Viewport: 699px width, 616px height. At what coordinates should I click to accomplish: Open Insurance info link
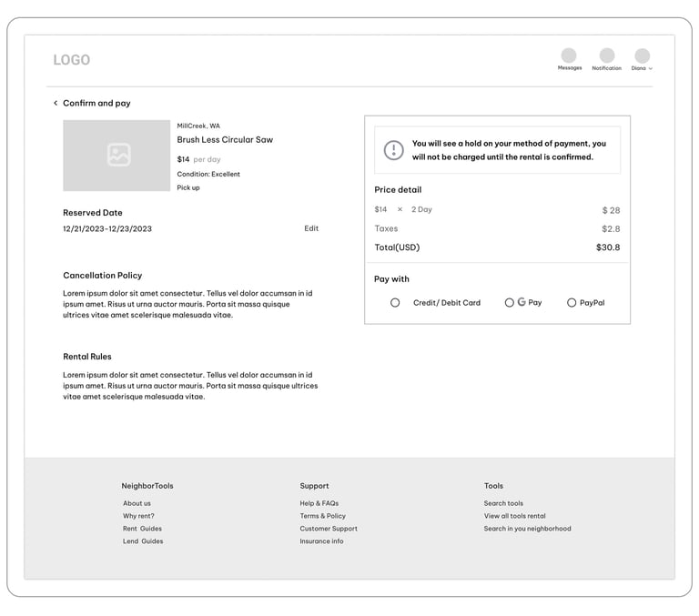[x=321, y=541]
